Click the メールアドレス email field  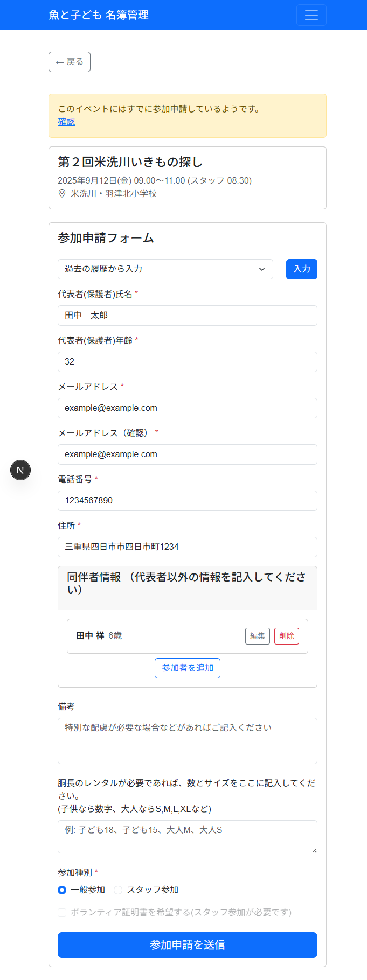click(187, 408)
